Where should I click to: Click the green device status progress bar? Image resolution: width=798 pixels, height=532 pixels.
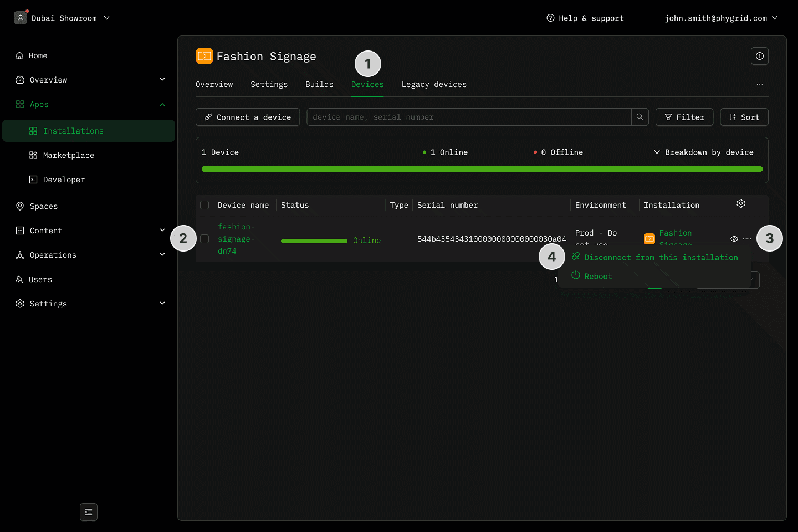[x=482, y=169]
